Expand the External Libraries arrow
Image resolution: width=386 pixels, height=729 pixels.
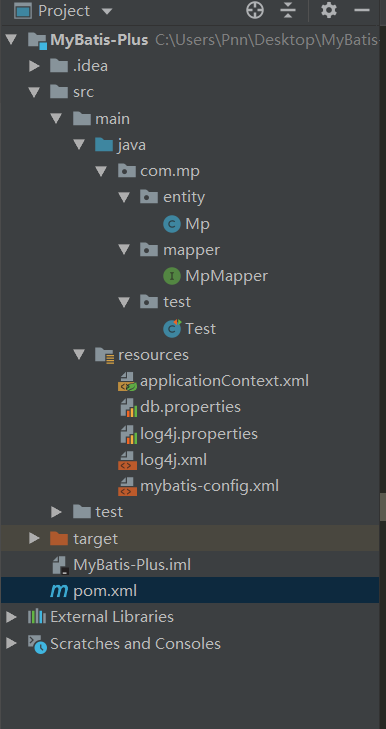click(x=12, y=617)
